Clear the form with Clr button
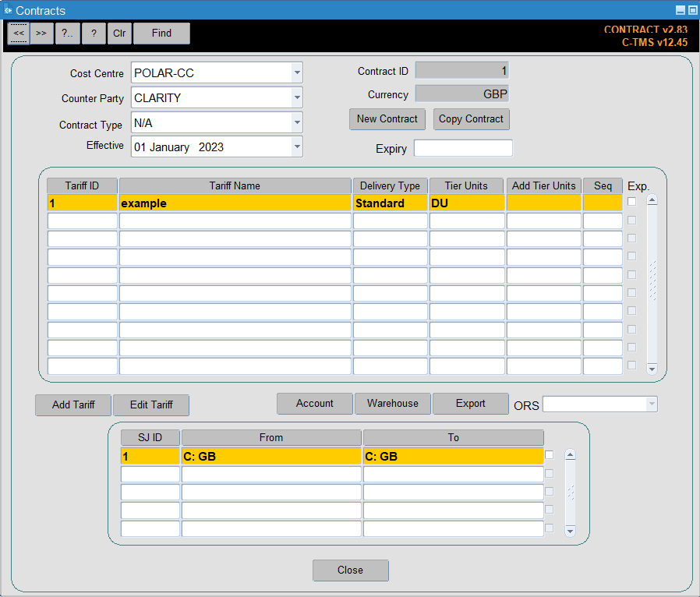This screenshot has height=597, width=700. 119,34
